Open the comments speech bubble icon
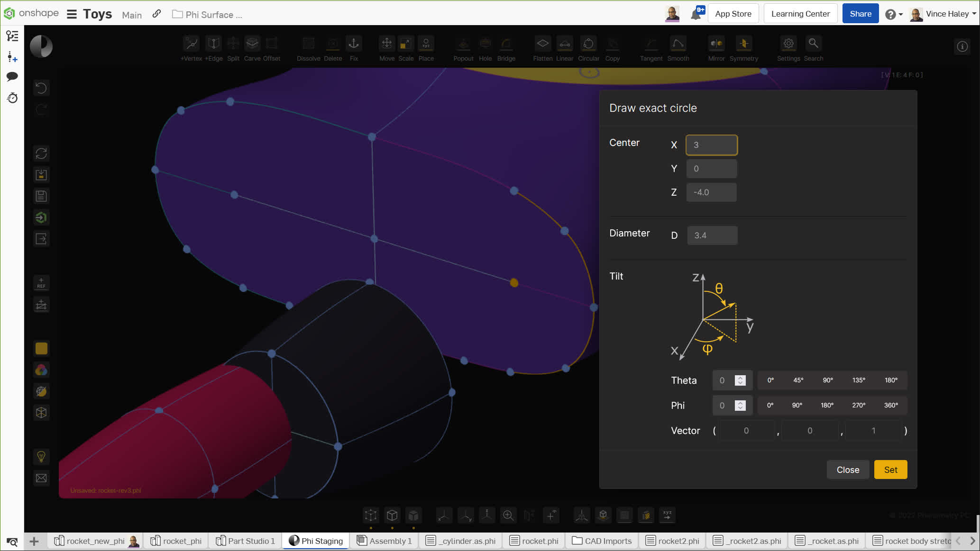The image size is (980, 551). click(x=12, y=76)
